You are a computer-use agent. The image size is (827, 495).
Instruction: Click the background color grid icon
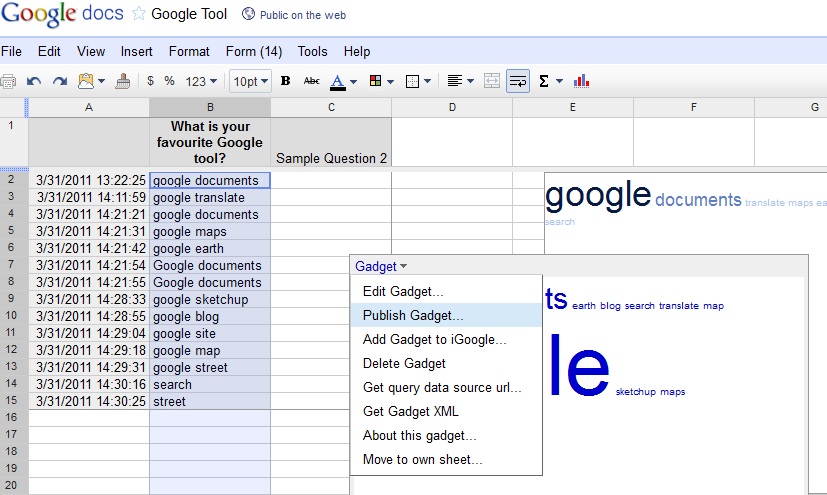(376, 81)
